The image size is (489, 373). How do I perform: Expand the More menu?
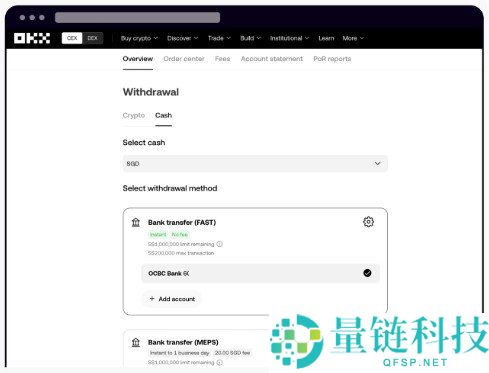(x=353, y=38)
